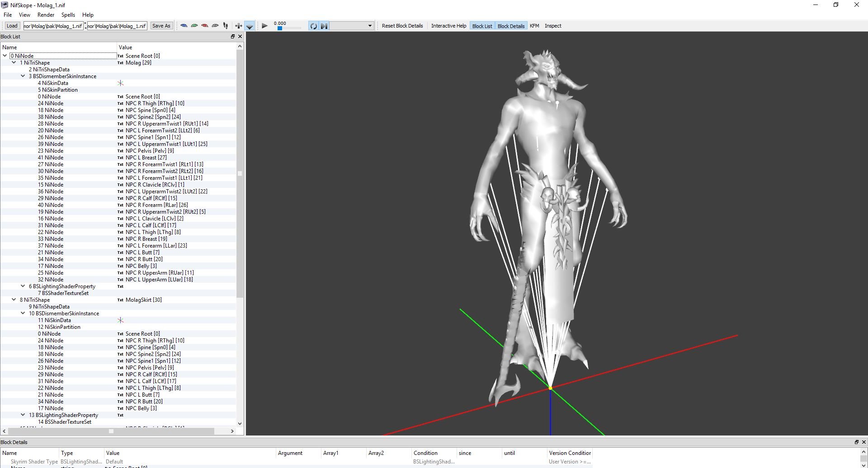
Task: Click the Txt icon beside MolagSkirt [30]
Action: pyautogui.click(x=120, y=300)
